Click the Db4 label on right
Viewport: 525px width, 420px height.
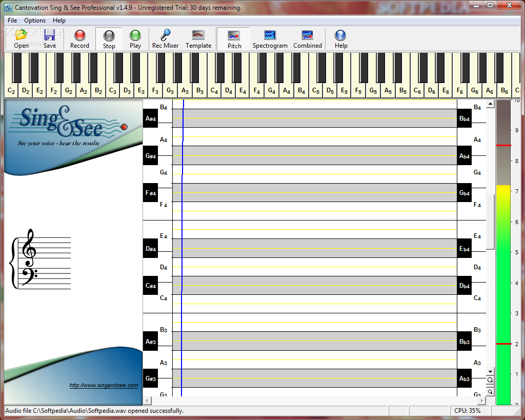pos(465,286)
